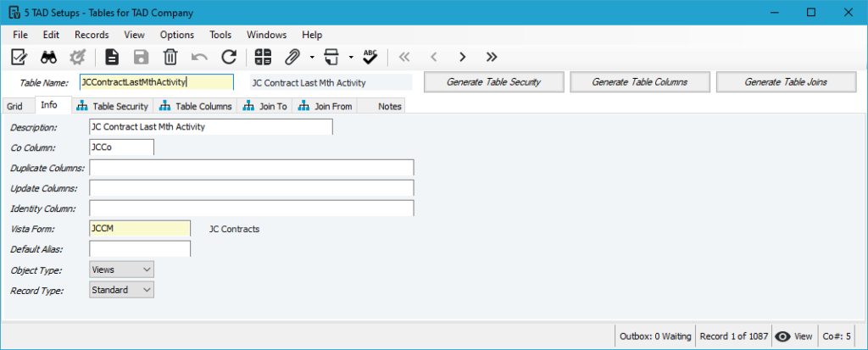The height and width of the screenshot is (350, 868).
Task: Run spell check with ABC icon
Action: coord(370,57)
